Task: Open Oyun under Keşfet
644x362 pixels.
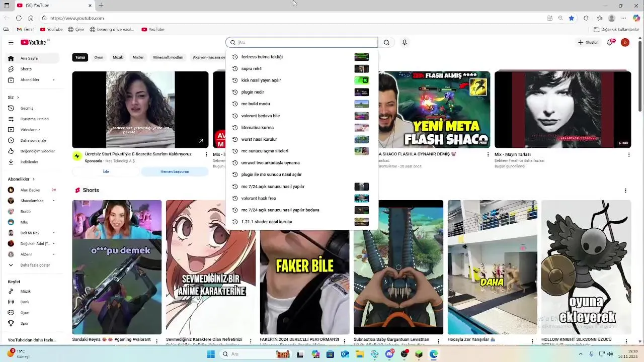Action: (33, 313)
